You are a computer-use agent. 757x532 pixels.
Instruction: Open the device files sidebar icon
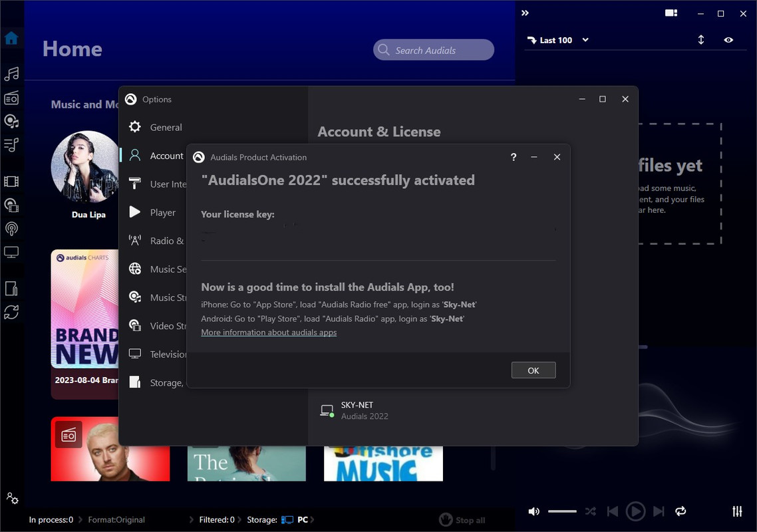[x=11, y=288]
